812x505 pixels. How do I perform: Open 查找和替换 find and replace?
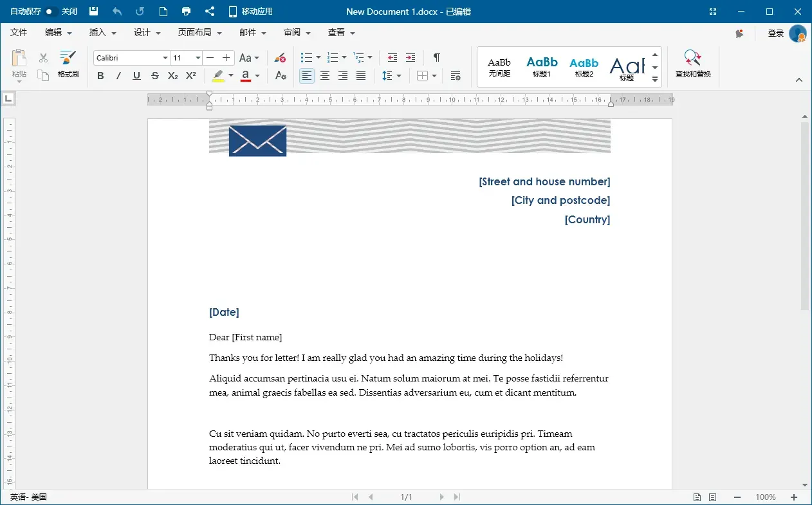(x=693, y=64)
